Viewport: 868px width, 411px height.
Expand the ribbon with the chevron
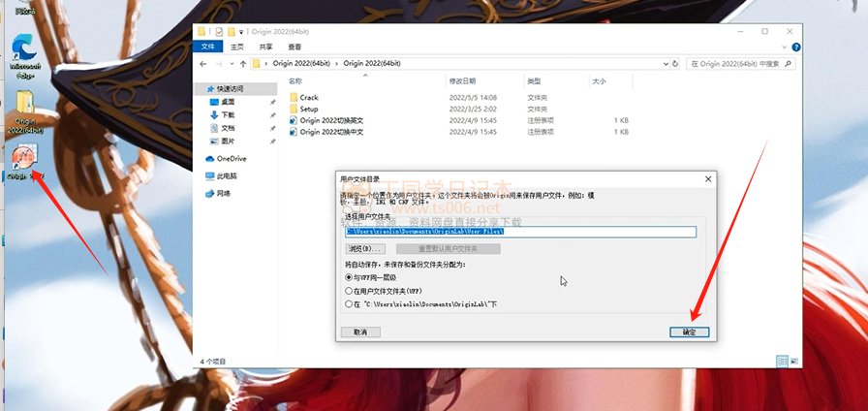coord(785,47)
